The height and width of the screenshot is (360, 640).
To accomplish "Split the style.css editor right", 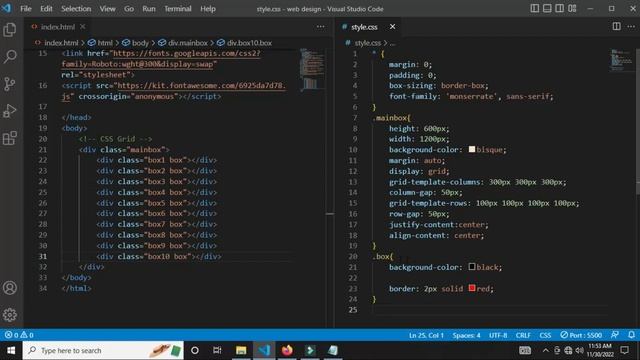I will point(616,27).
